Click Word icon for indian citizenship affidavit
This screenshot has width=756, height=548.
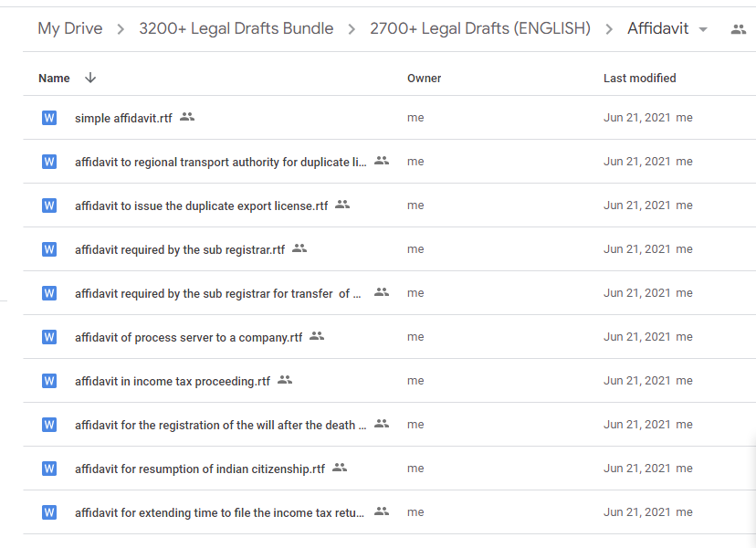pos(49,469)
